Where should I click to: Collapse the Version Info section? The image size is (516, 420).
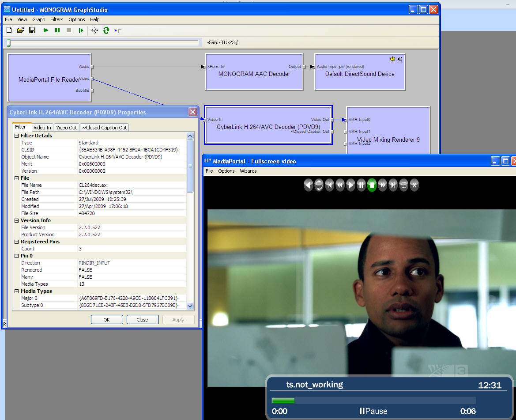point(16,220)
